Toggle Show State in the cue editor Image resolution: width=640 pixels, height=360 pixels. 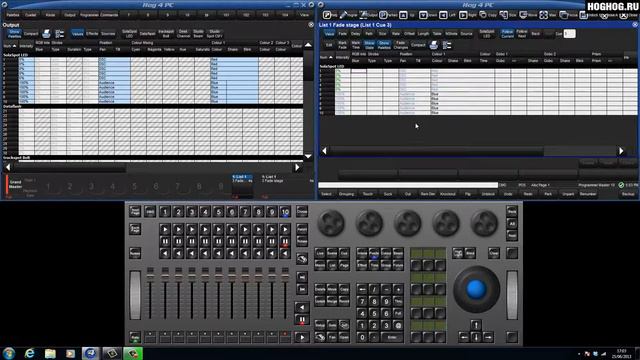coord(369,45)
